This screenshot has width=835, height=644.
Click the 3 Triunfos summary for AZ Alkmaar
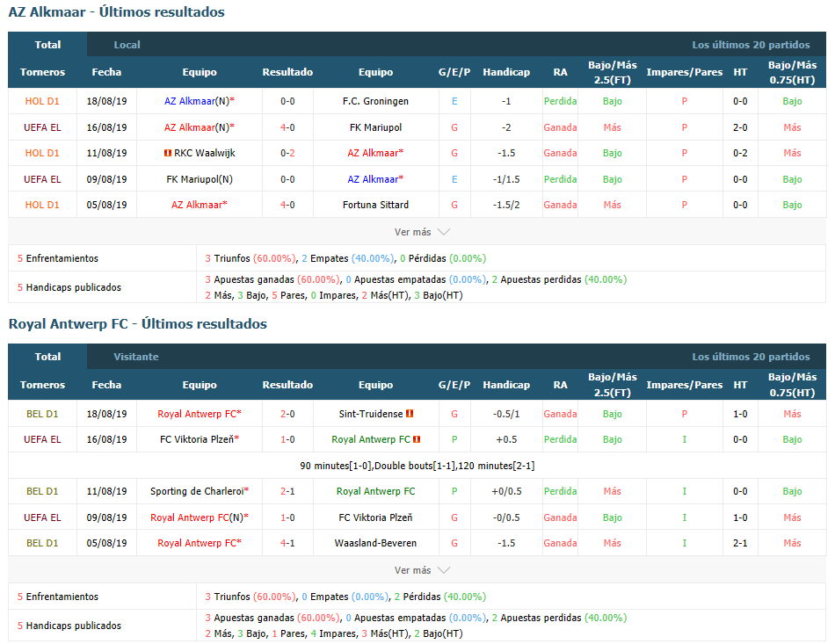(x=250, y=258)
